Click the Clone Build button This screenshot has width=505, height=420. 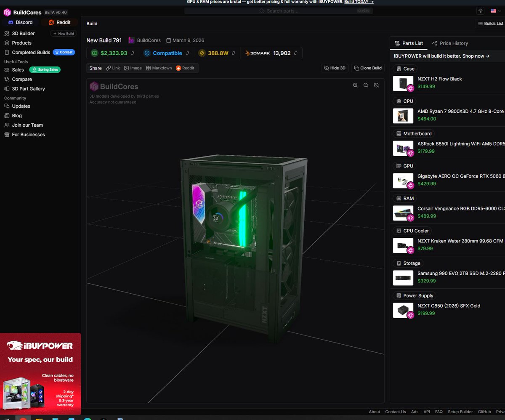(368, 68)
